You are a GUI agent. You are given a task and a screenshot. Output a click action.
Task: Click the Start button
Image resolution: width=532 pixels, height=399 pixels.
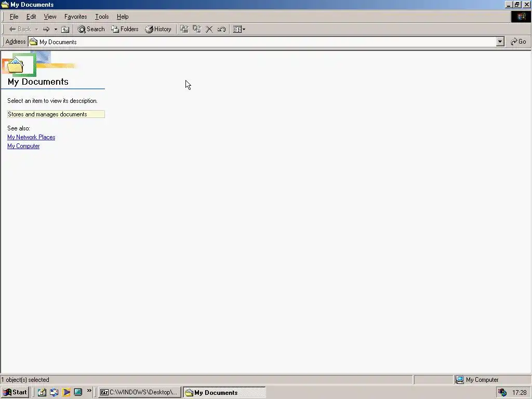coord(15,393)
